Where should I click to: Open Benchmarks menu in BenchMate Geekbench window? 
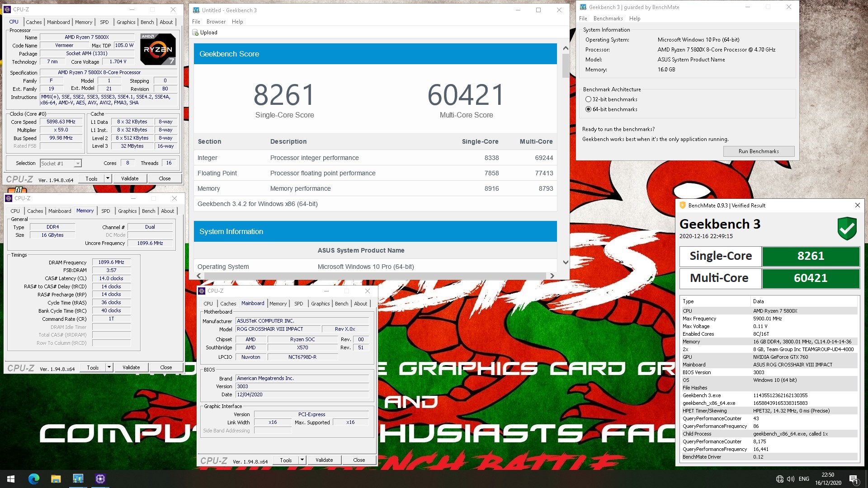coord(608,19)
